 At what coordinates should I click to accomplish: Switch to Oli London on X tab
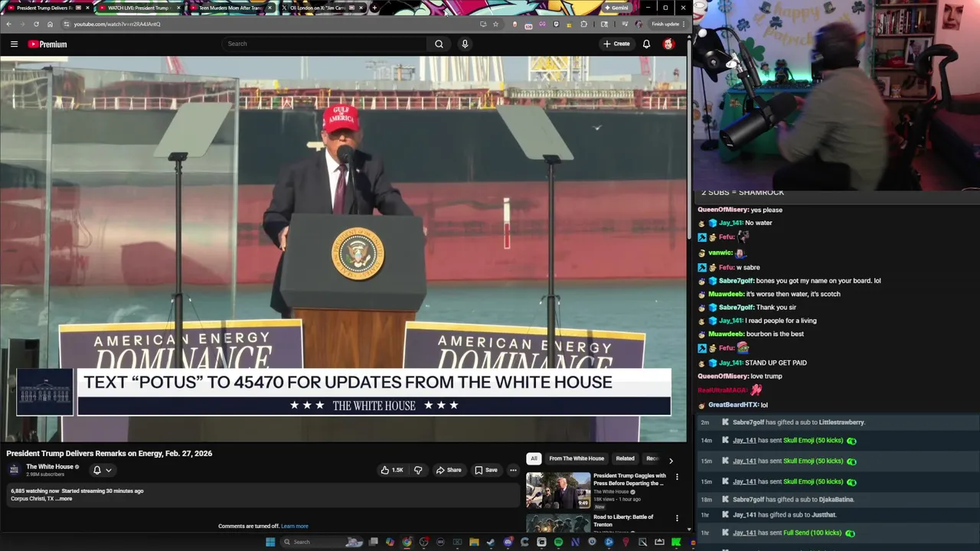(322, 8)
